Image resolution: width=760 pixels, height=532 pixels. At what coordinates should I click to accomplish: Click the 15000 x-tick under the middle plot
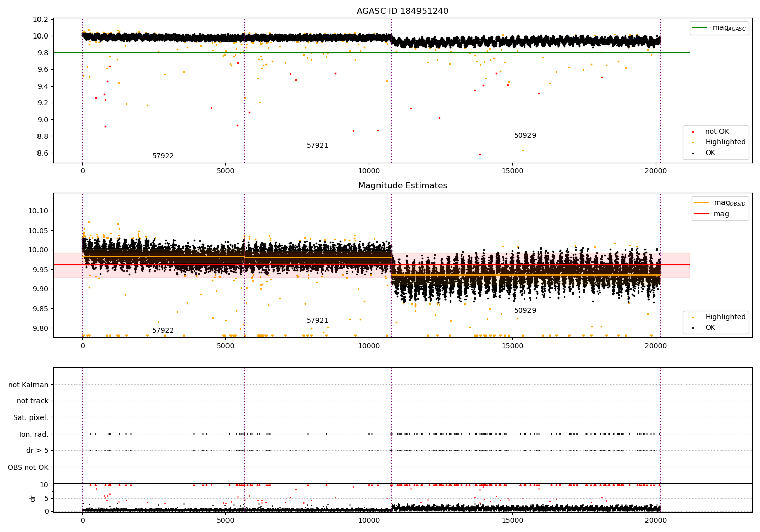[512, 346]
